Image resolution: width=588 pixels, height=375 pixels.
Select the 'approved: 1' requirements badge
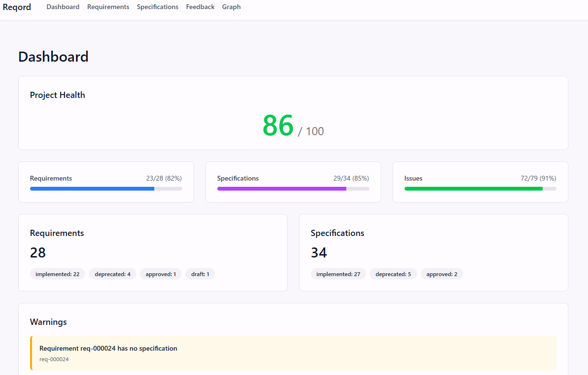tap(160, 274)
